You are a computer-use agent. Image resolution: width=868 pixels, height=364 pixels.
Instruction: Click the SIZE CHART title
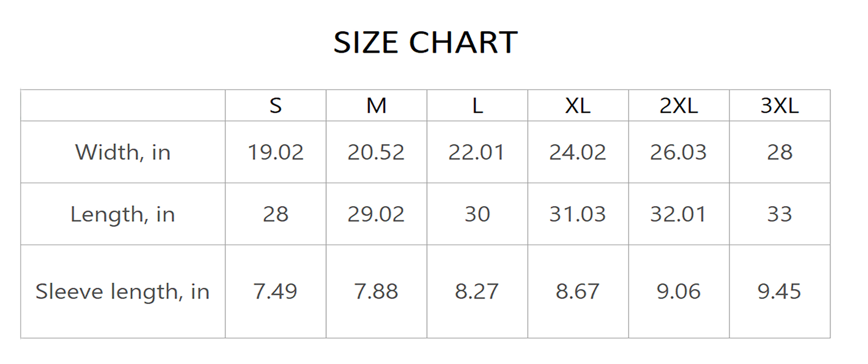(x=425, y=43)
